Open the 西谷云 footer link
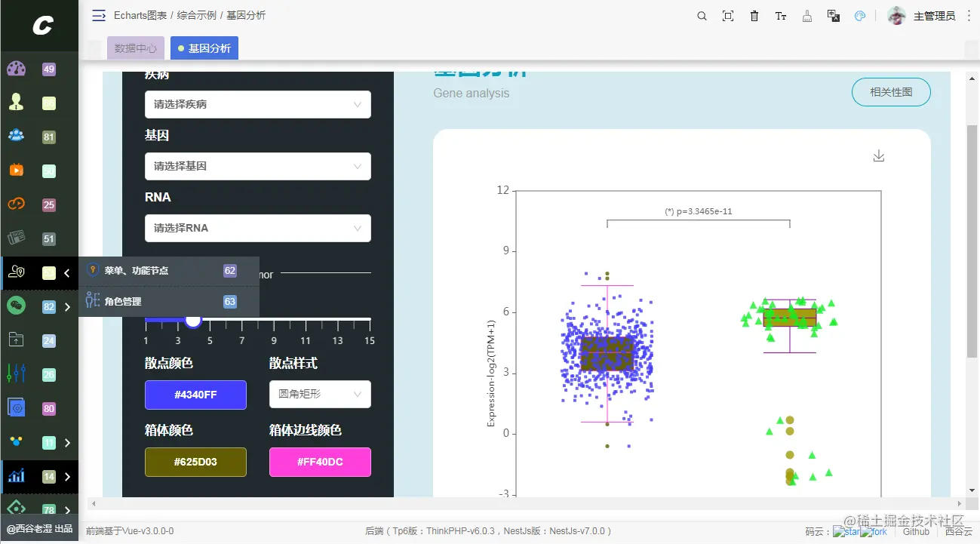 (958, 531)
